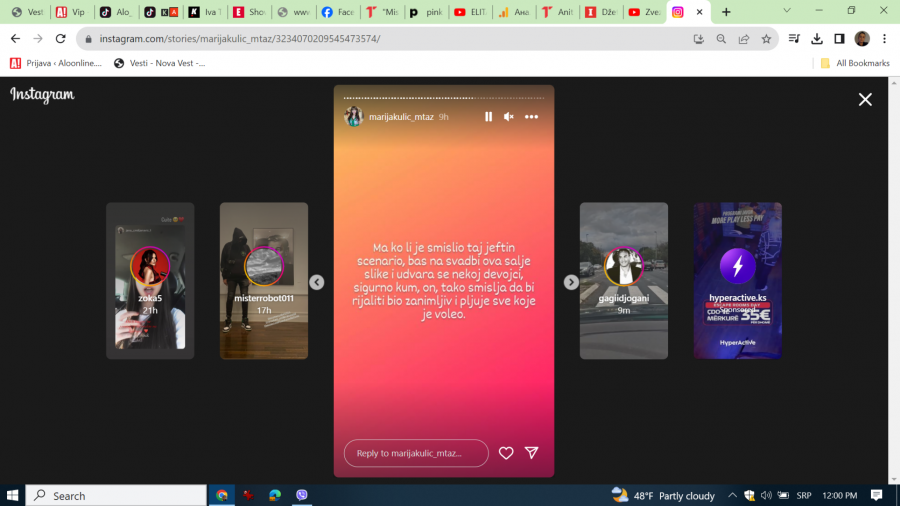Go to the previous story arrow
The width and height of the screenshot is (900, 506).
317,282
